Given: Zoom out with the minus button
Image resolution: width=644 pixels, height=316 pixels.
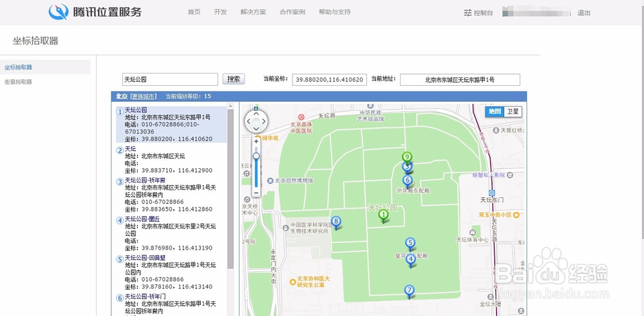Looking at the screenshot, I should [x=256, y=193].
